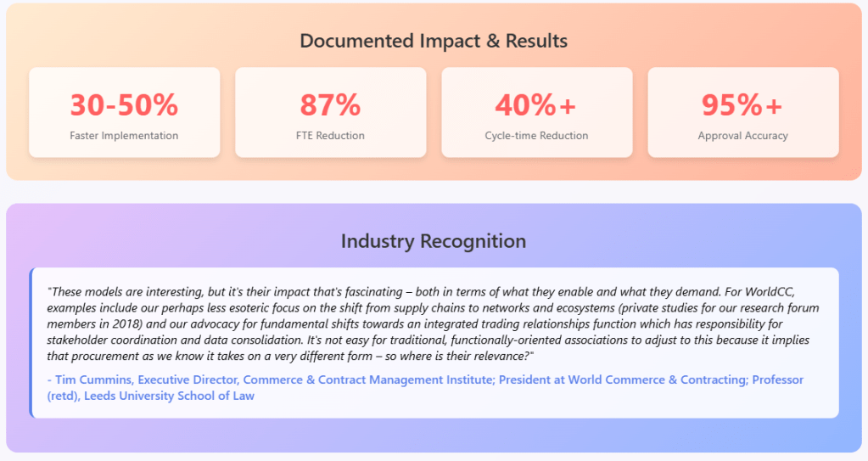Click the "Approval Accuracy" label

742,136
